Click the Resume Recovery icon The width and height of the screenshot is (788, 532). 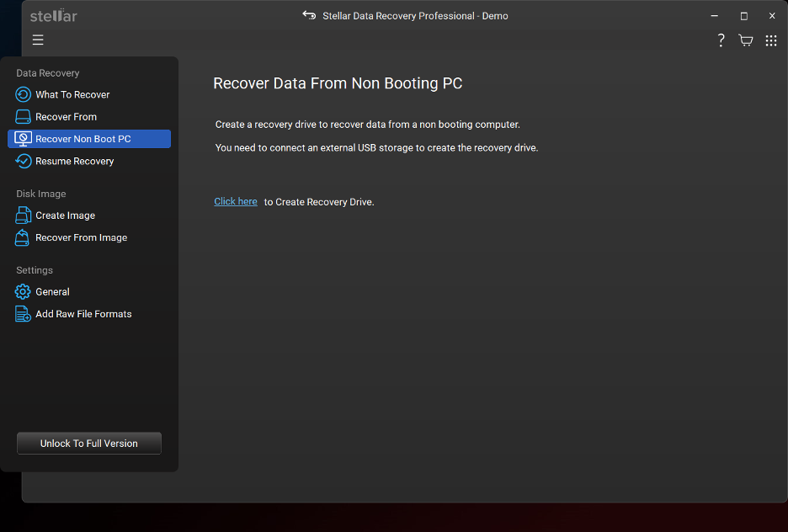point(23,161)
